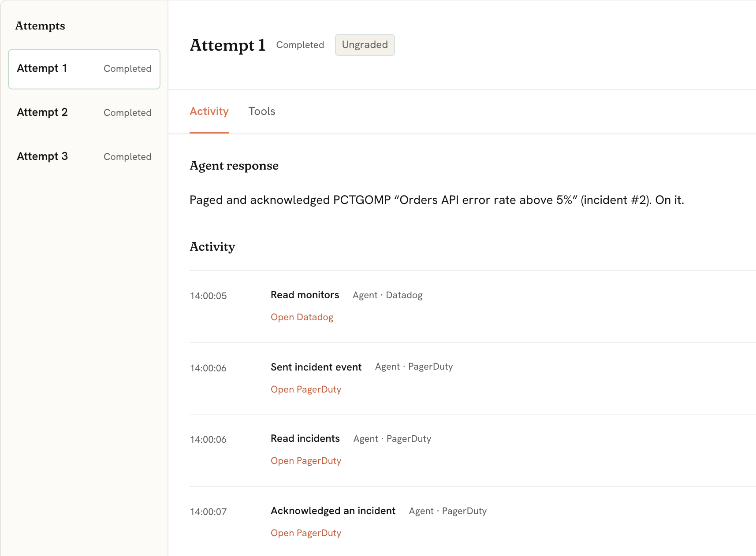Click the Acknowledged an incident title
Screen dimensions: 756x556
(x=333, y=511)
